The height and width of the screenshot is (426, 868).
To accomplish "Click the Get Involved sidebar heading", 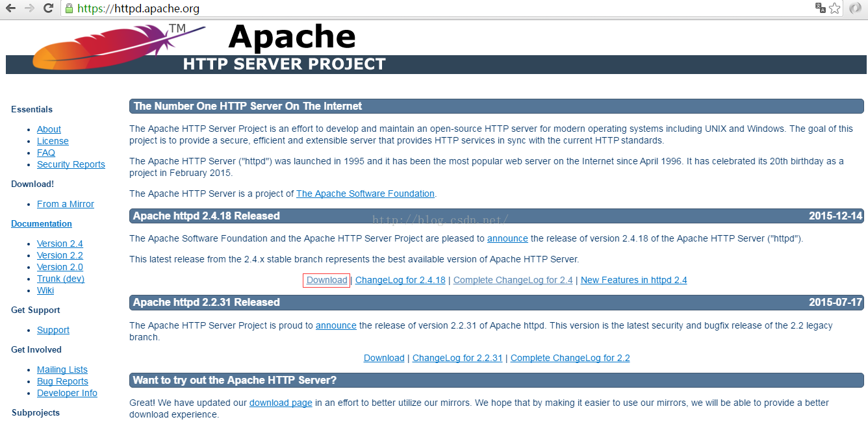I will [x=36, y=349].
